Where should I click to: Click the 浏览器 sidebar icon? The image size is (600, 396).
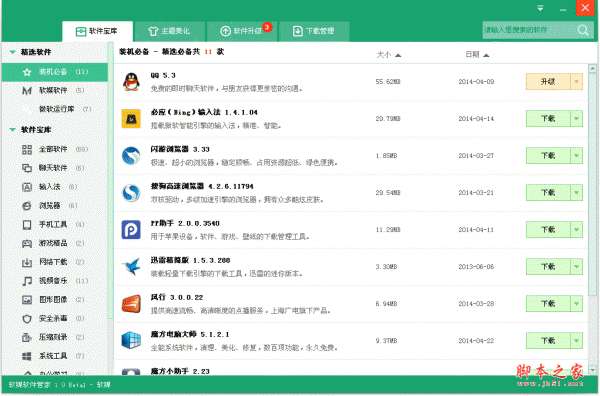pyautogui.click(x=27, y=206)
